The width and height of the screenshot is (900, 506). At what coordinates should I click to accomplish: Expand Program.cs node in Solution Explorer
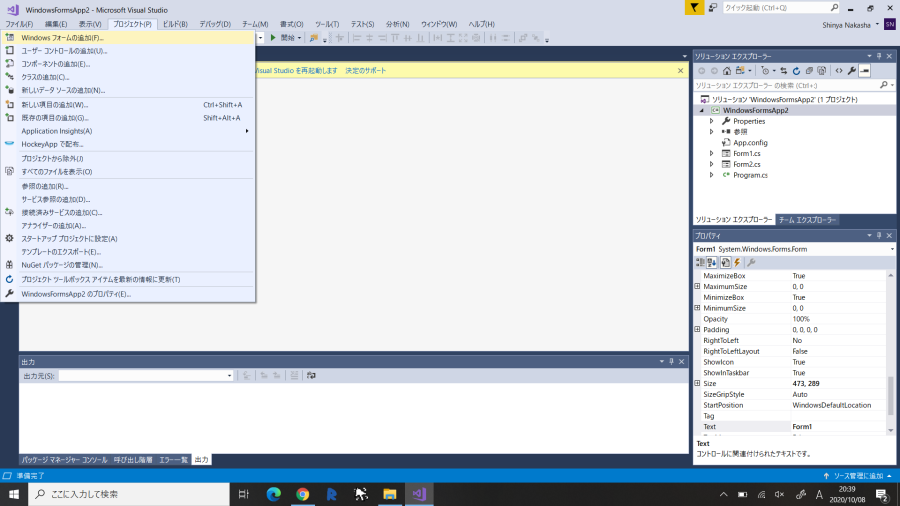[712, 175]
